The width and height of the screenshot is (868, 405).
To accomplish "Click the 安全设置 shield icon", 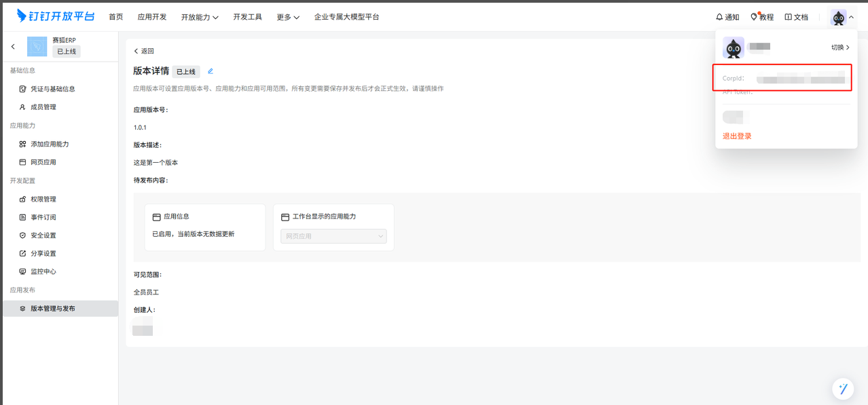I will click(23, 235).
